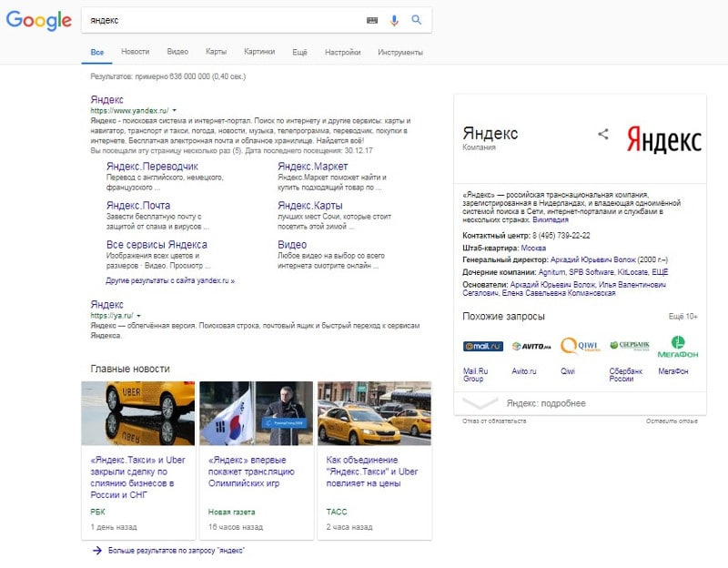Image resolution: width=728 pixels, height=568 pixels.
Task: Open the Mail.Ru logo in related searches
Action: pos(483,346)
